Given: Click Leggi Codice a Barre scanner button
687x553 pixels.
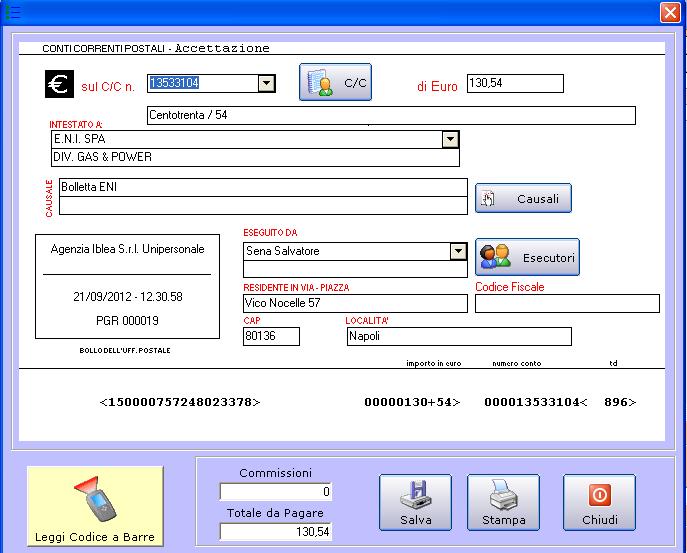Looking at the screenshot, I should point(95,506).
